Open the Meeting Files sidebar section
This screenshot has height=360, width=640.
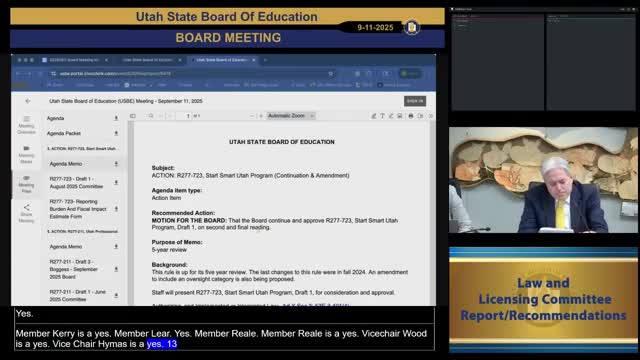(26, 184)
